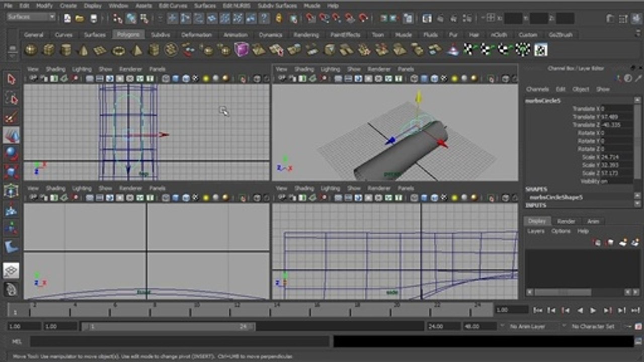
Task: Click the Translate X value field
Action: (x=616, y=109)
